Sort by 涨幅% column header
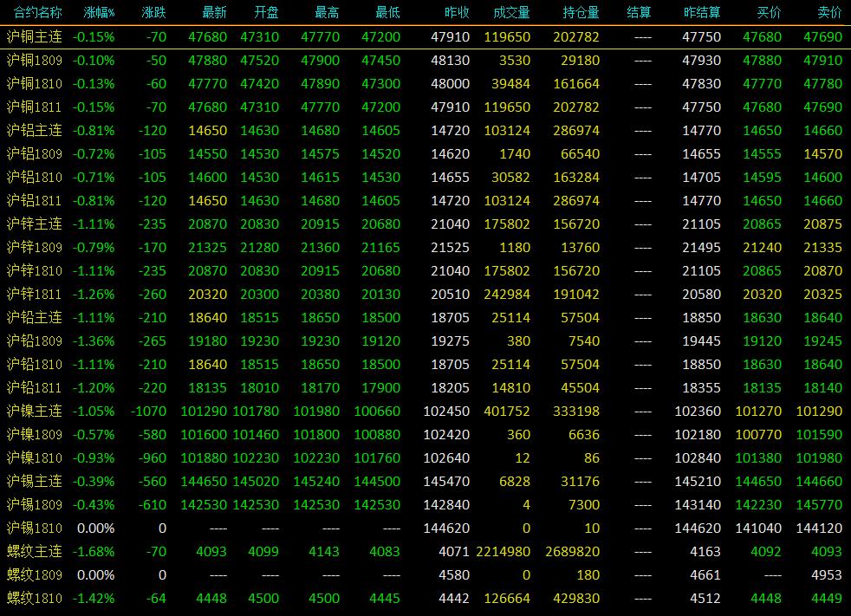Screen dimensions: 851x616 pyautogui.click(x=99, y=12)
